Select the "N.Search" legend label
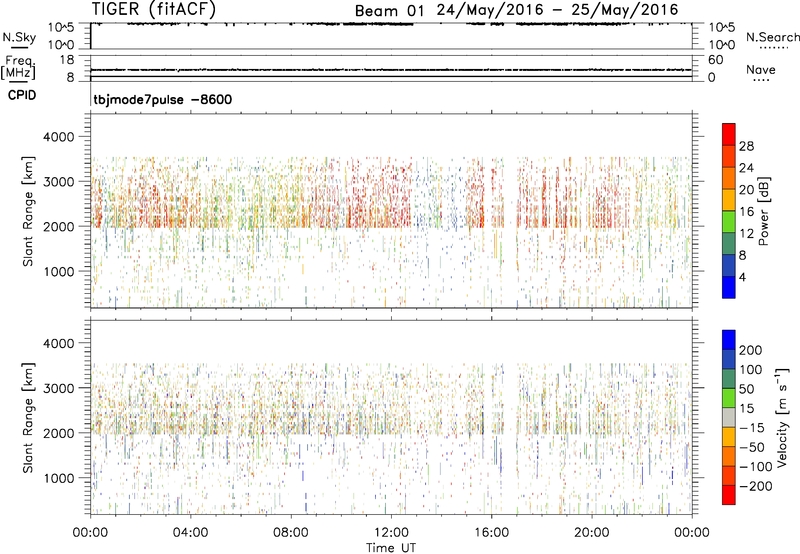The image size is (800, 554). [773, 37]
